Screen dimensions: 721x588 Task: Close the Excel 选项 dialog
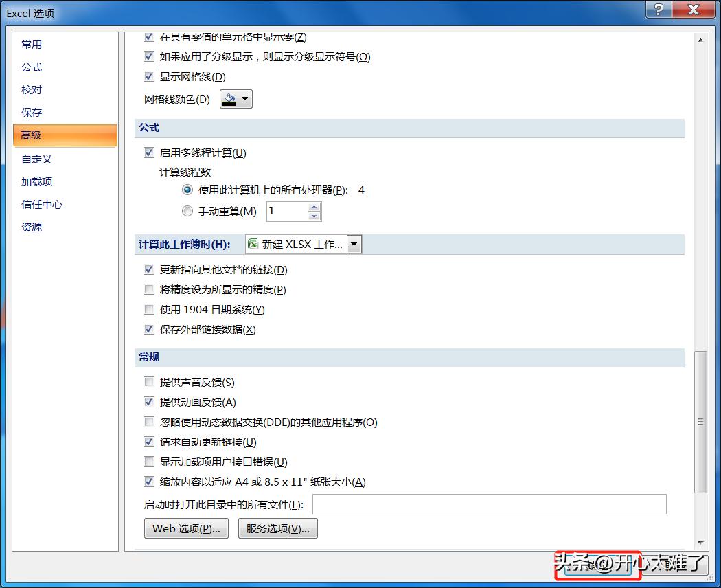[694, 9]
